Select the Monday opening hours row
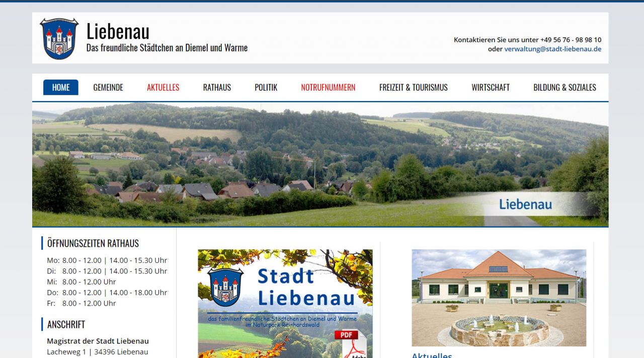 [x=107, y=260]
